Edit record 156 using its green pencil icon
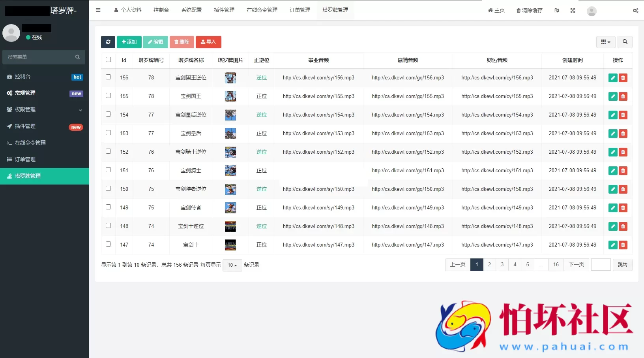 tap(612, 78)
